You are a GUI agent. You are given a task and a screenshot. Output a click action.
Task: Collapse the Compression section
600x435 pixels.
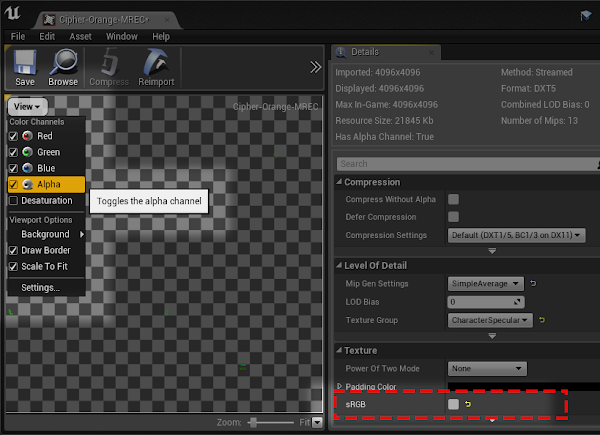339,182
